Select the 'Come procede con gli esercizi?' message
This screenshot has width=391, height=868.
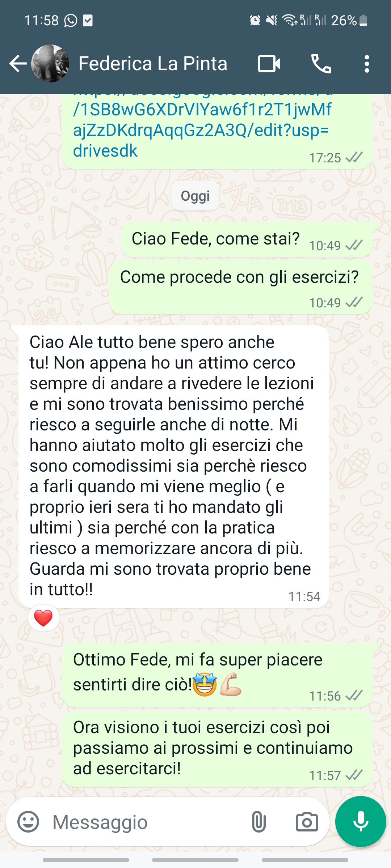[241, 288]
